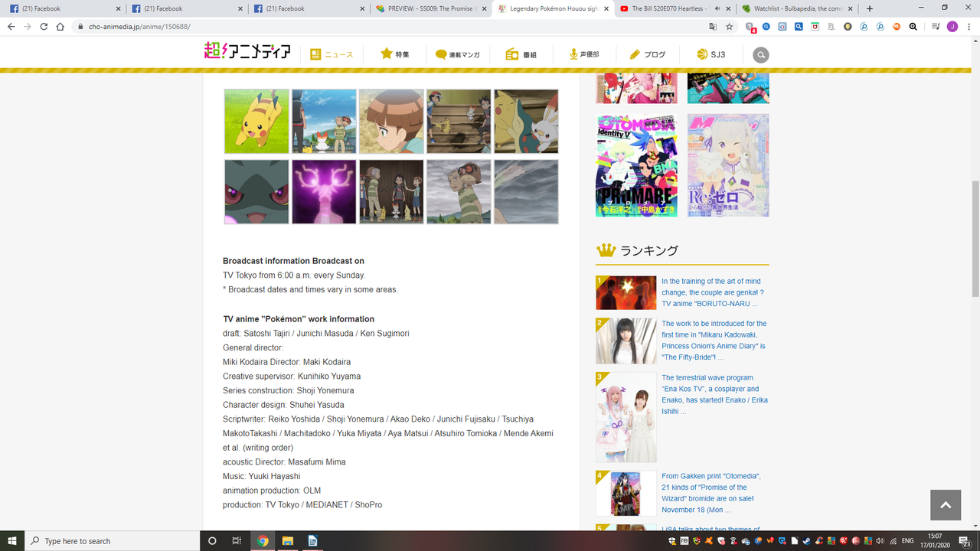Close the Legendary Pokémon Houou tab
980x551 pixels.
(x=605, y=8)
